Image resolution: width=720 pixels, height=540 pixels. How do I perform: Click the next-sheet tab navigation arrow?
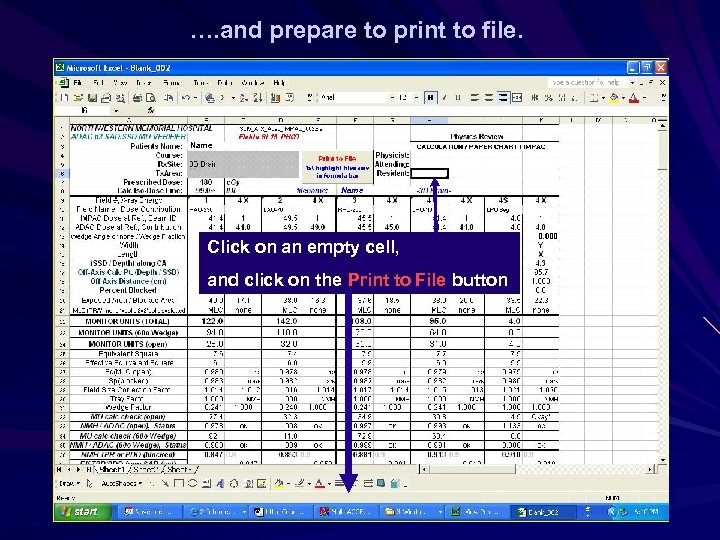tap(79, 469)
